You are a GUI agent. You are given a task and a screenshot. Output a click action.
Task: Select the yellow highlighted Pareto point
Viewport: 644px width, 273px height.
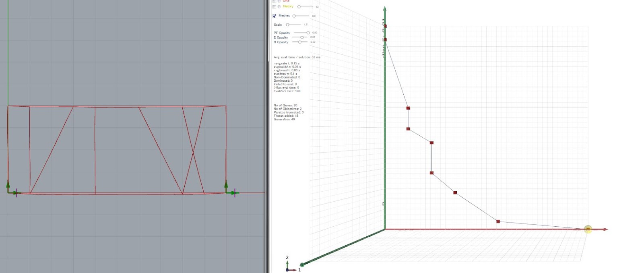point(588,229)
